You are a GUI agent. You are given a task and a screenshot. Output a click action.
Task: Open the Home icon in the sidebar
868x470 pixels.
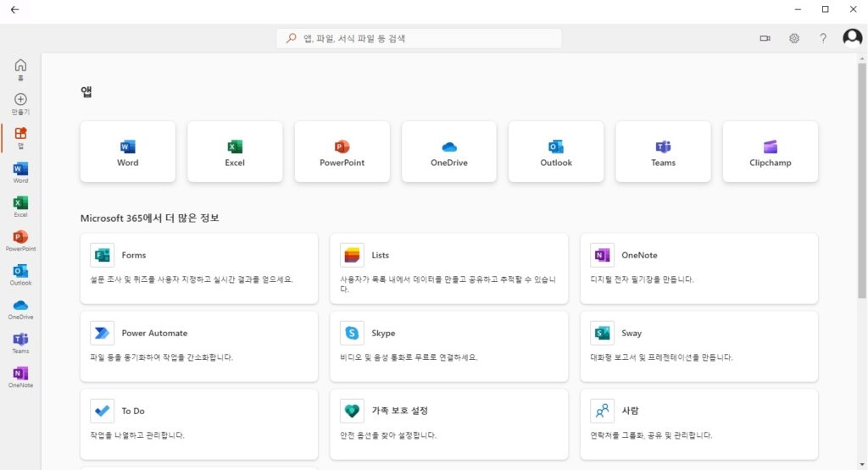coord(20,69)
